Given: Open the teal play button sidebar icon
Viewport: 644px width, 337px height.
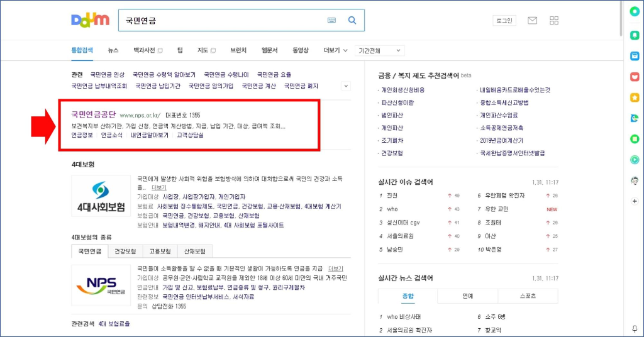Looking at the screenshot, I should pyautogui.click(x=635, y=160).
